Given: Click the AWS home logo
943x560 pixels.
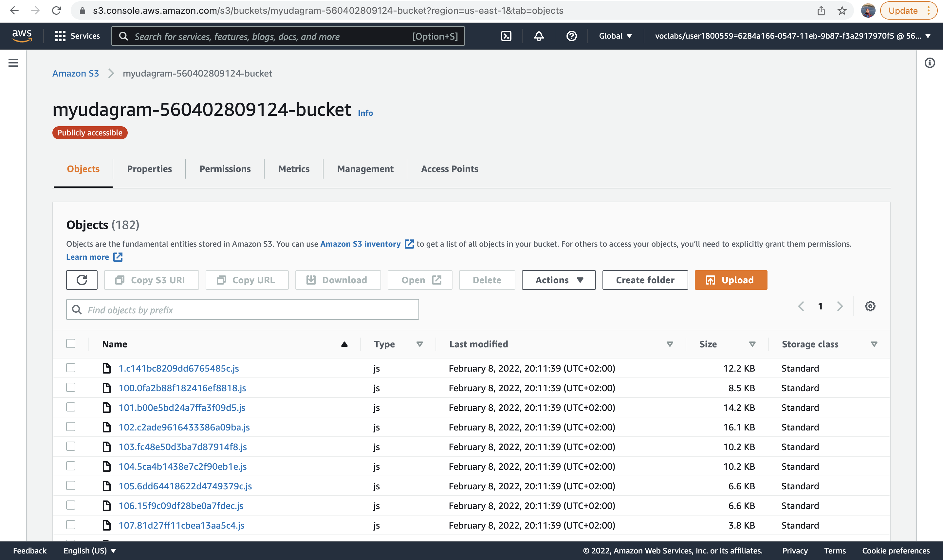Looking at the screenshot, I should point(22,36).
